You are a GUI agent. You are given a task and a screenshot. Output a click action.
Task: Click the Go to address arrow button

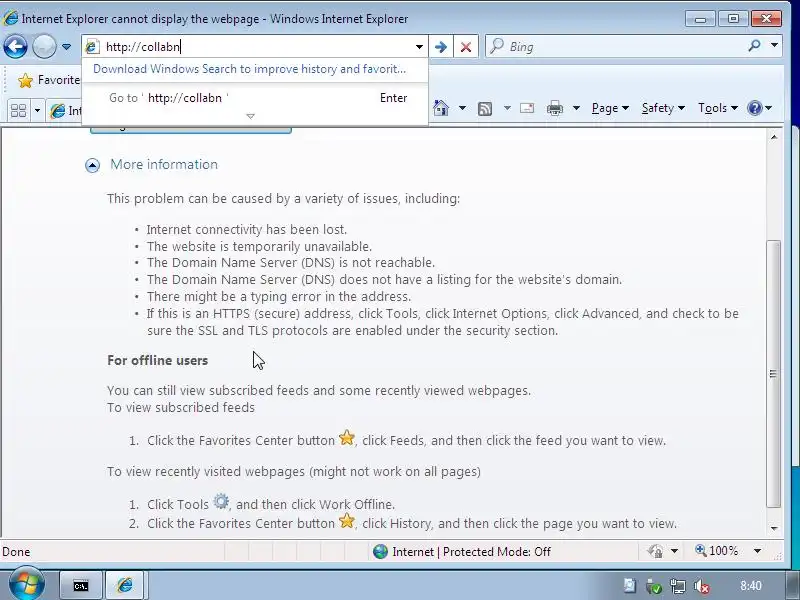pos(441,47)
